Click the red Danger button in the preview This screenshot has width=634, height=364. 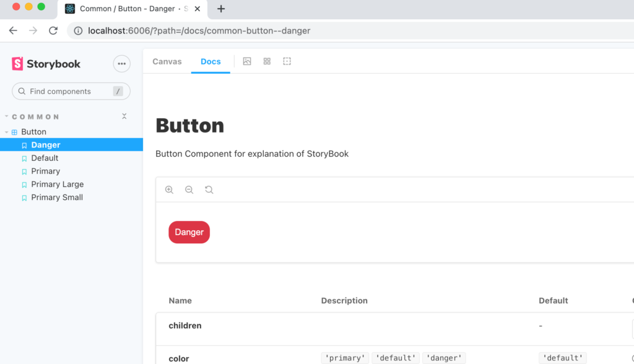pos(189,232)
